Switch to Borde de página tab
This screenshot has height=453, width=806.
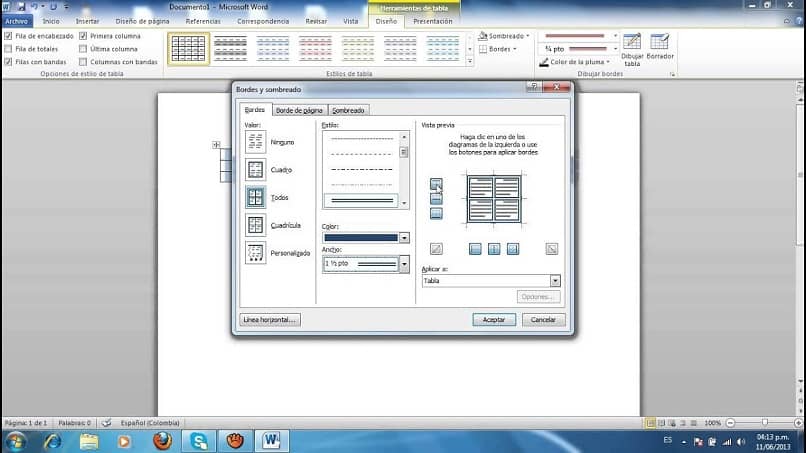(x=299, y=111)
